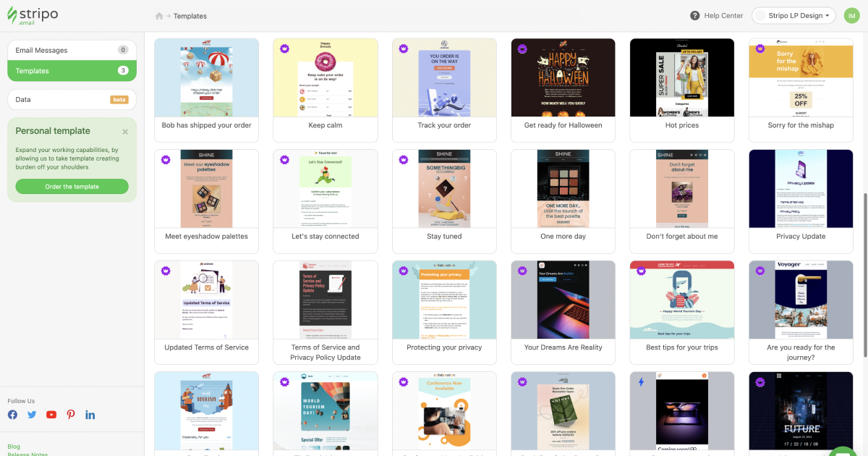Click the page vertical scrollbar thumb
The height and width of the screenshot is (456, 868).
point(864,275)
